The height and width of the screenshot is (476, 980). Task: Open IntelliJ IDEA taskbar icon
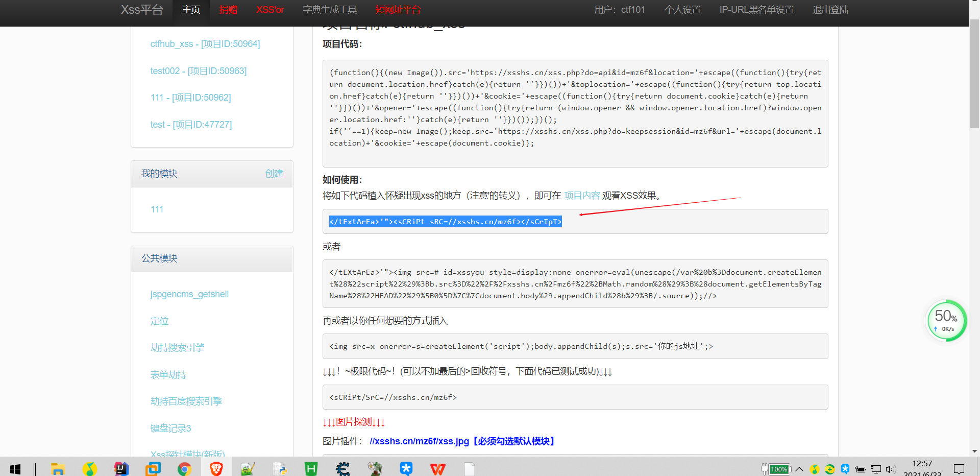pyautogui.click(x=121, y=468)
